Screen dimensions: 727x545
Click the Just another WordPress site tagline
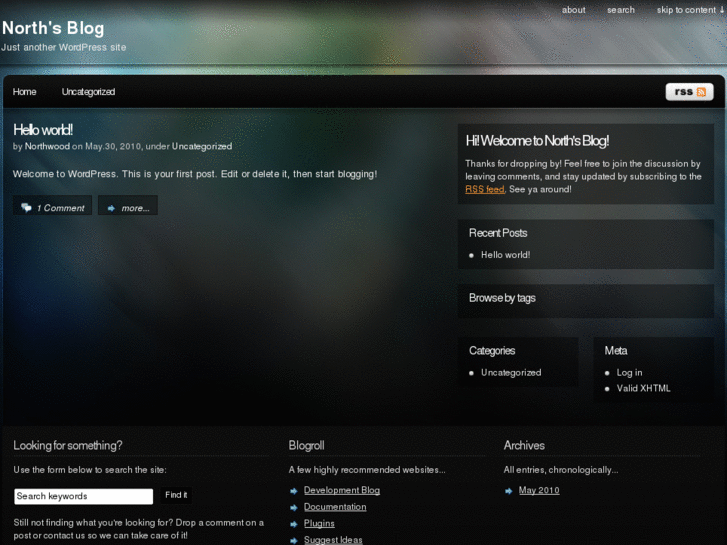tap(64, 47)
